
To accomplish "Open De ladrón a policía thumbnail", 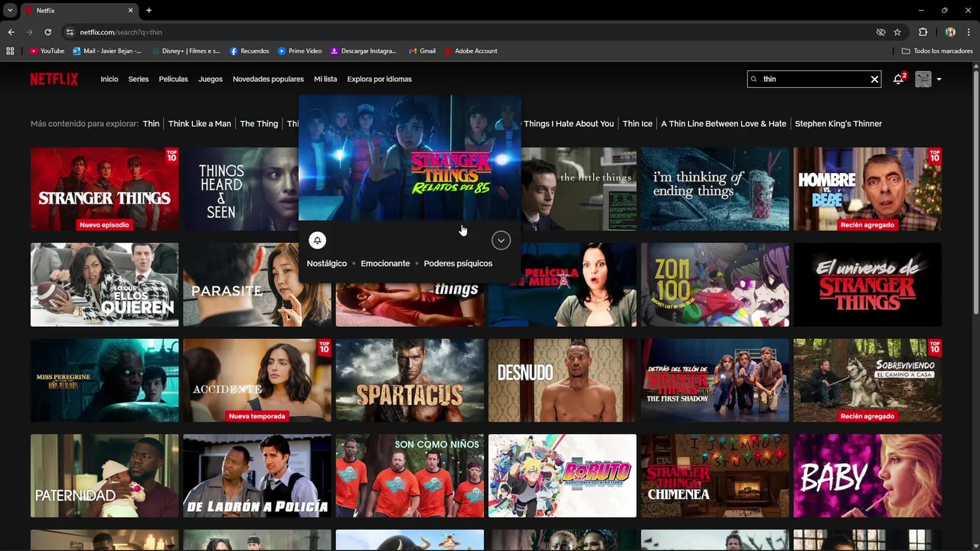I will tap(257, 476).
